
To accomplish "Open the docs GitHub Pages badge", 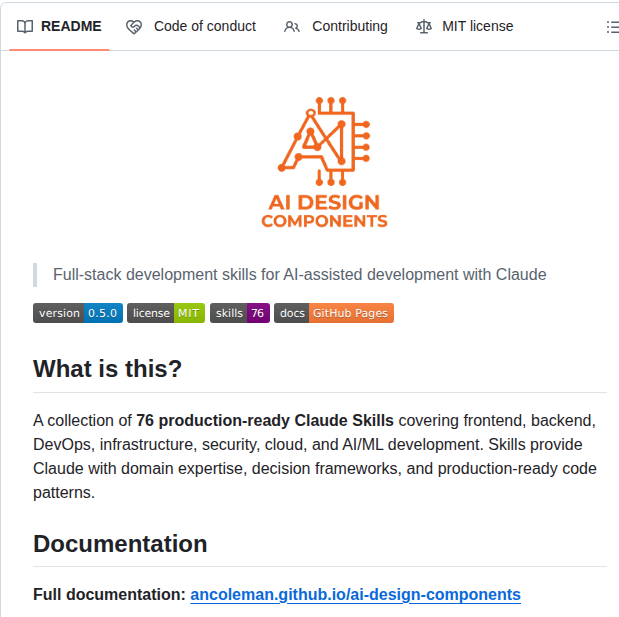I will (x=334, y=313).
